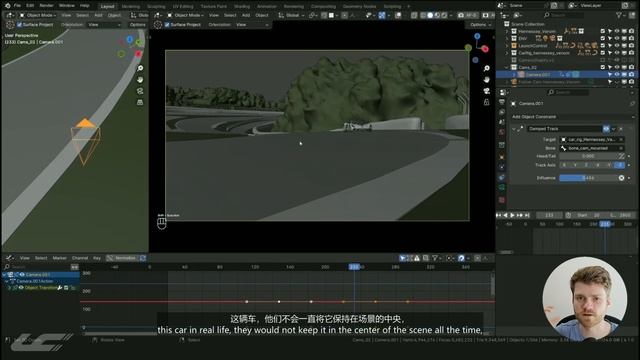Uncheck the Surface Project checkbox in center viewport
Viewport: 640px width, 360px height.
167,24
